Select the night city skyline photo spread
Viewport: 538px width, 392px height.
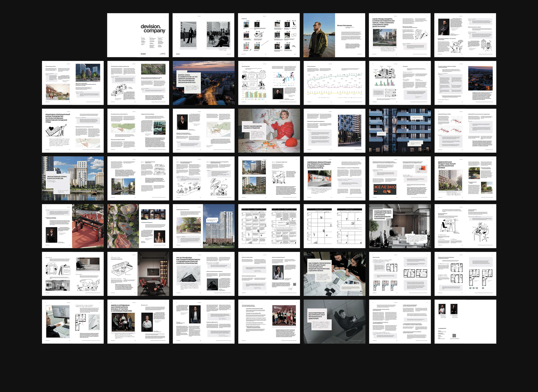tap(465, 83)
